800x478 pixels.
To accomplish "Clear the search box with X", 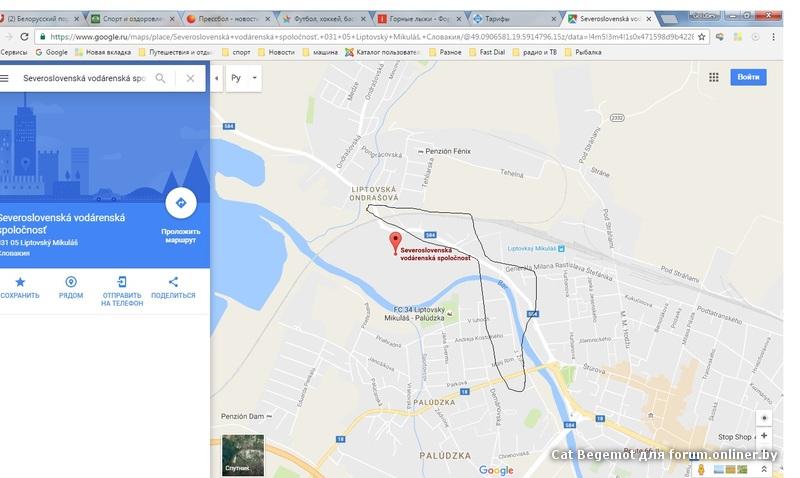I will click(x=190, y=78).
